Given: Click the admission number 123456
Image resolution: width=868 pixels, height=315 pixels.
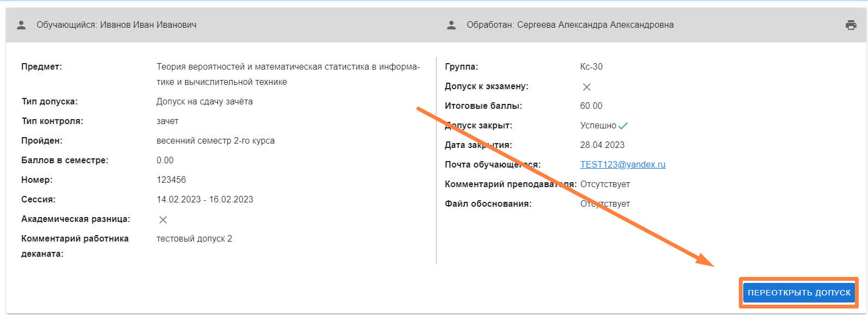Looking at the screenshot, I should 171,180.
